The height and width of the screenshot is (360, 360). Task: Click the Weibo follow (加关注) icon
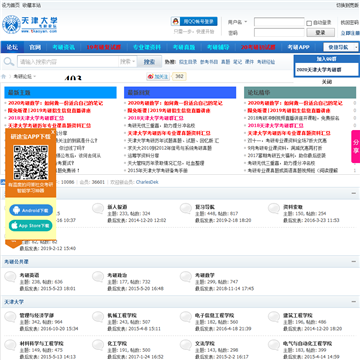click(158, 77)
